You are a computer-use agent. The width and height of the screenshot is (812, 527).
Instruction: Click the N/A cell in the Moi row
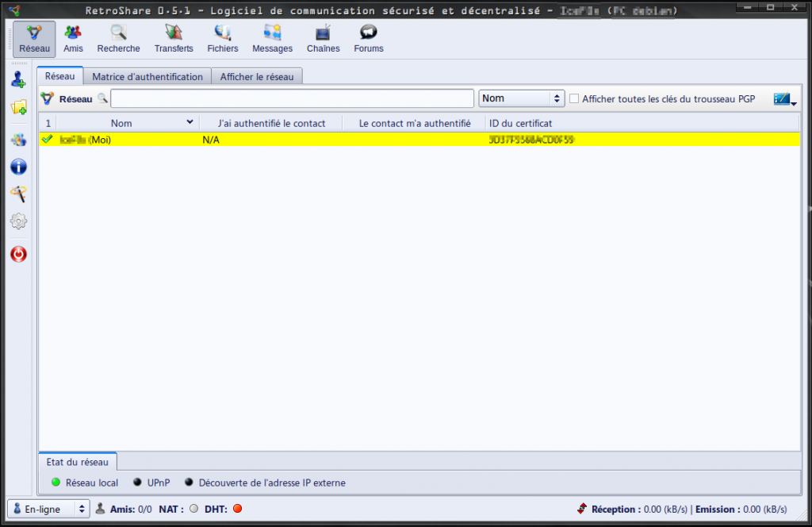(x=211, y=140)
